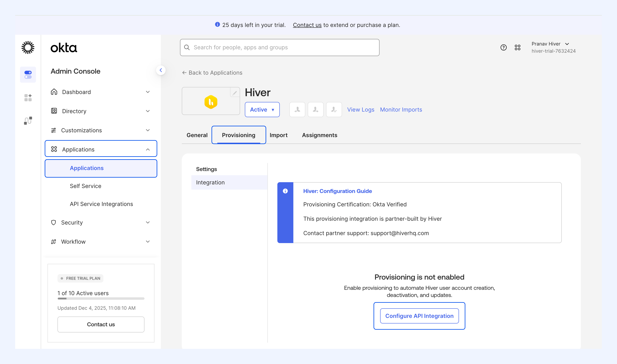
Task: Edit the Hiver logo with the pencil icon
Action: click(x=235, y=92)
